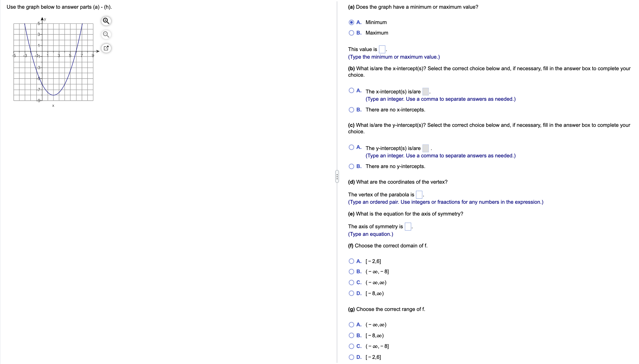The height and width of the screenshot is (364, 639).
Task: Zoom into the graph image
Action: pos(106,21)
